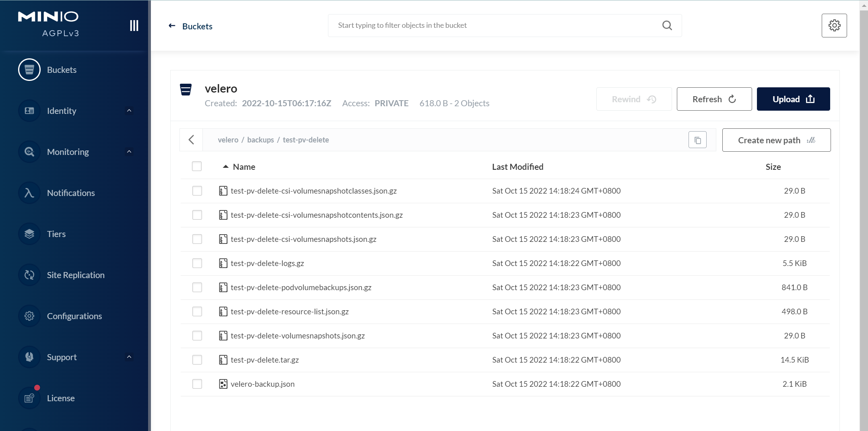Sort by Last Modified column header

518,167
